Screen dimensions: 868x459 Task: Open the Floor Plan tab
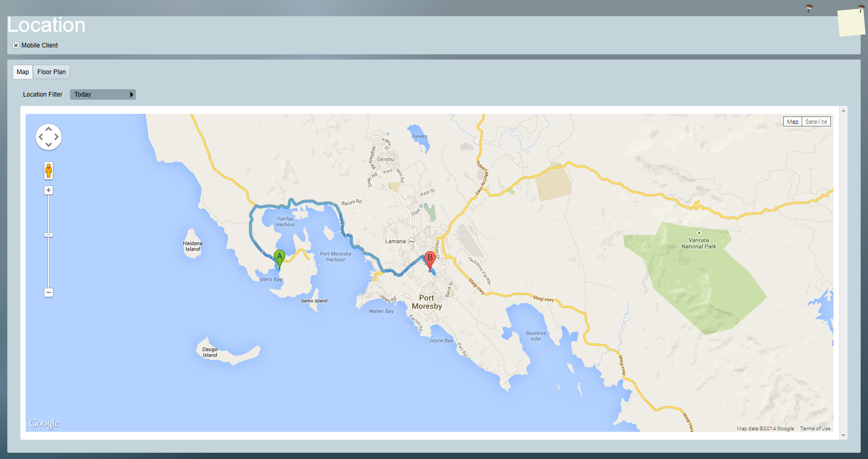(x=52, y=72)
